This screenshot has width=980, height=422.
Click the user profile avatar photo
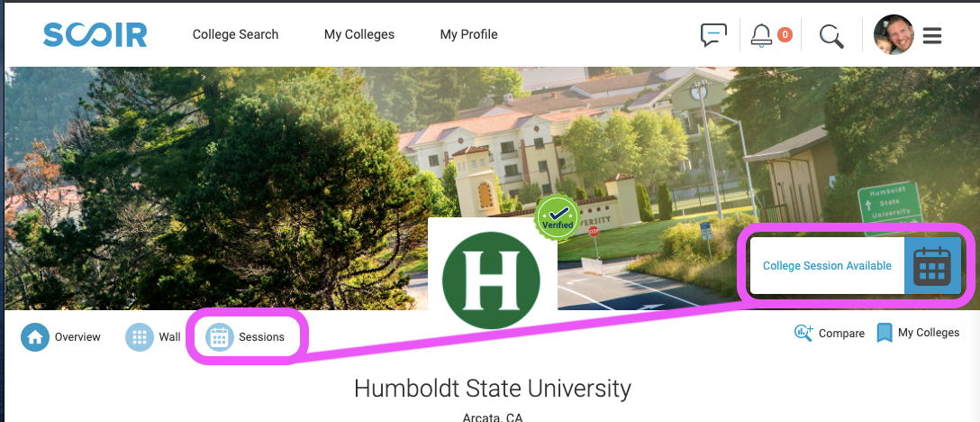coord(894,35)
